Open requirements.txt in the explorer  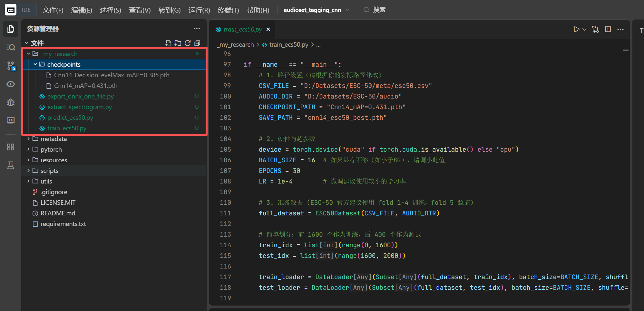click(x=63, y=224)
